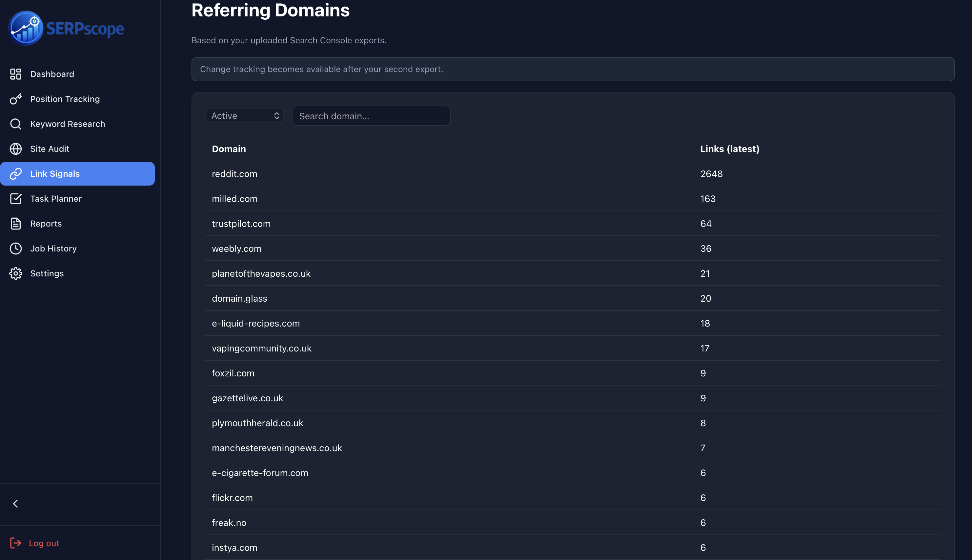Click the Site Audit globe icon
The width and height of the screenshot is (972, 560).
click(15, 149)
